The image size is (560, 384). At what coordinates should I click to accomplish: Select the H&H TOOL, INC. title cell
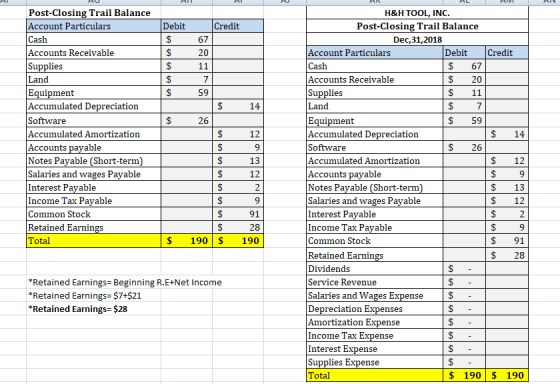[x=417, y=13]
